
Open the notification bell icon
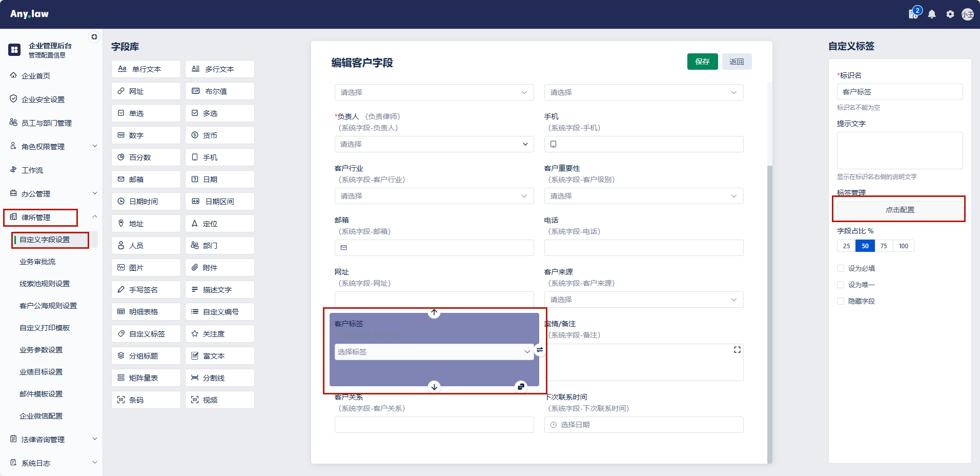pos(932,14)
